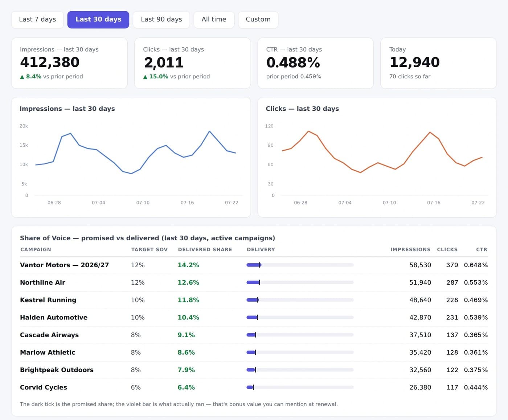508x420 pixels.
Task: Click the 6.4% delivered share value
Action: [x=186, y=387]
